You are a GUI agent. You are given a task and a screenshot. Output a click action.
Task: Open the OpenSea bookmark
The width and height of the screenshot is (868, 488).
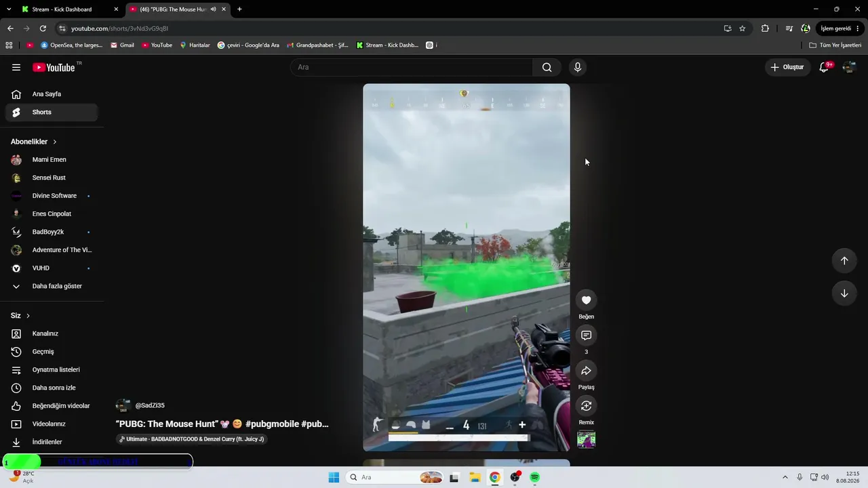point(72,45)
